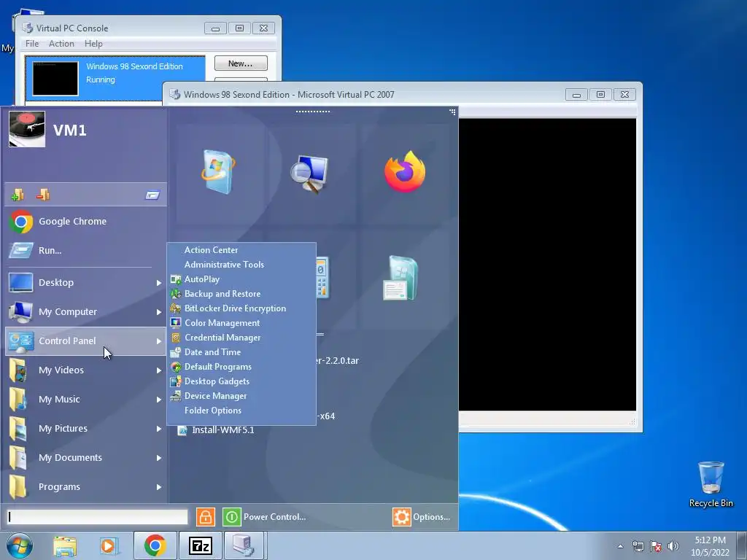Select Administrative Tools entry
This screenshot has width=747, height=560.
coord(241,265)
